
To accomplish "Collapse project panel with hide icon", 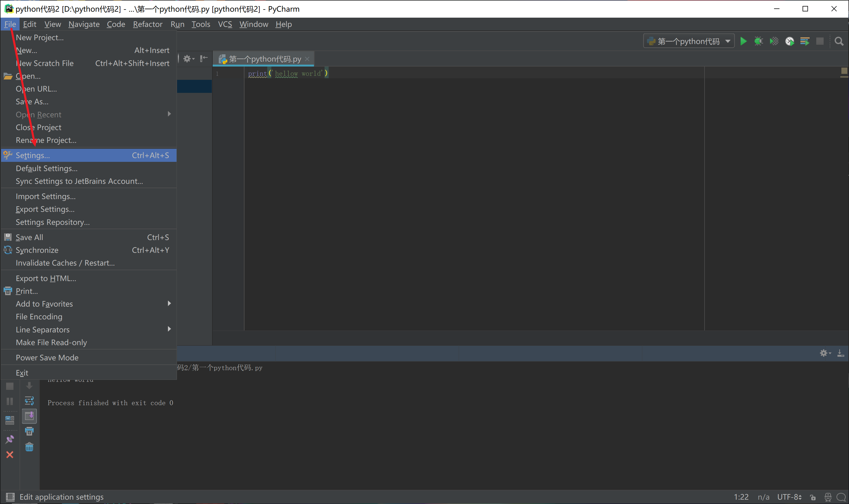I will (204, 59).
